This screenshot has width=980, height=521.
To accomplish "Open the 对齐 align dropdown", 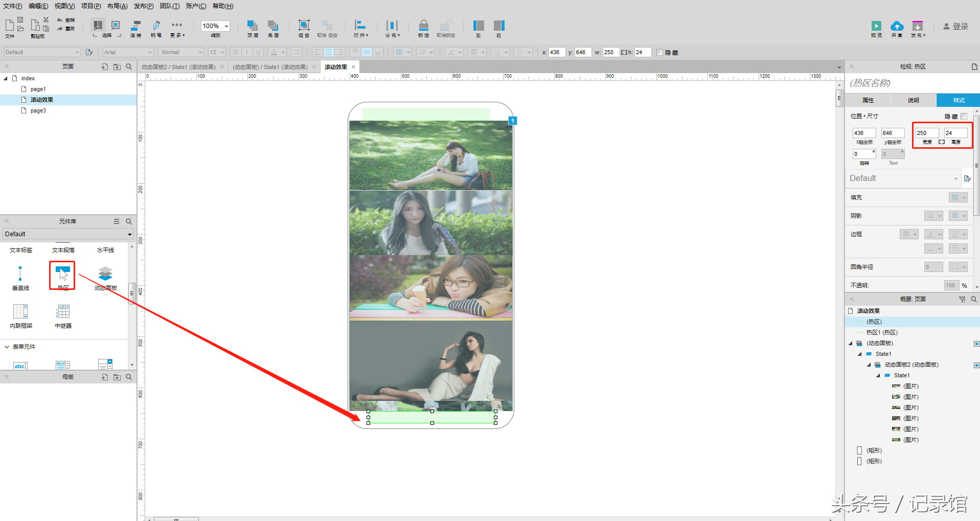I will (360, 29).
